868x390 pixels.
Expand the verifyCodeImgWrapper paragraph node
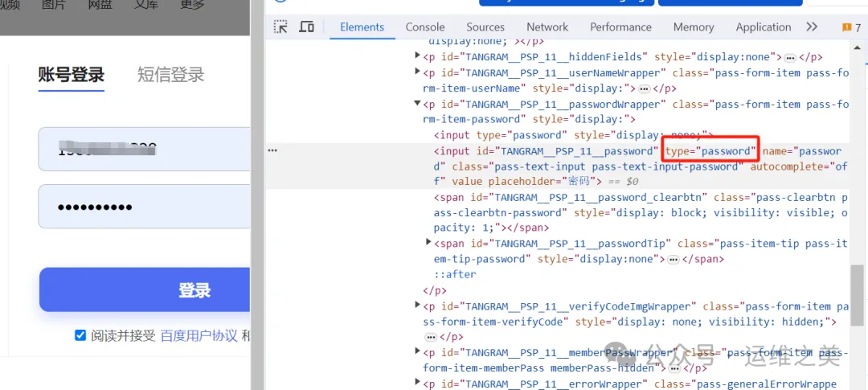pos(417,306)
